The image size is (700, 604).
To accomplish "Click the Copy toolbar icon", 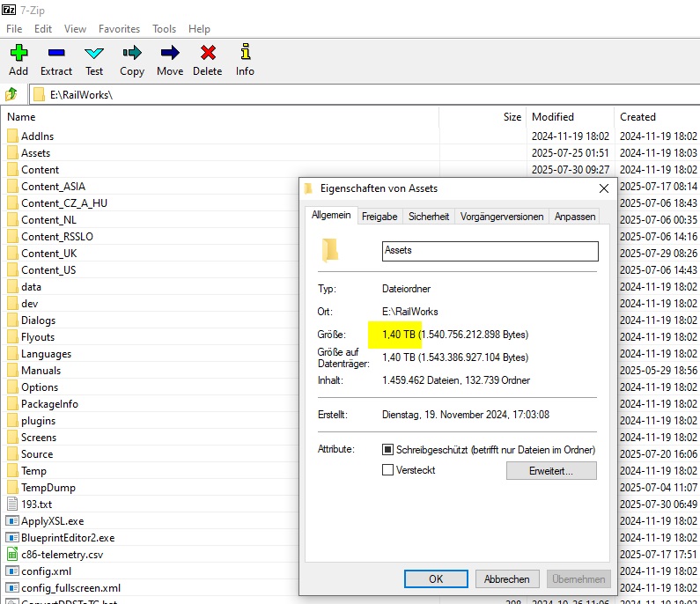I will click(x=132, y=53).
